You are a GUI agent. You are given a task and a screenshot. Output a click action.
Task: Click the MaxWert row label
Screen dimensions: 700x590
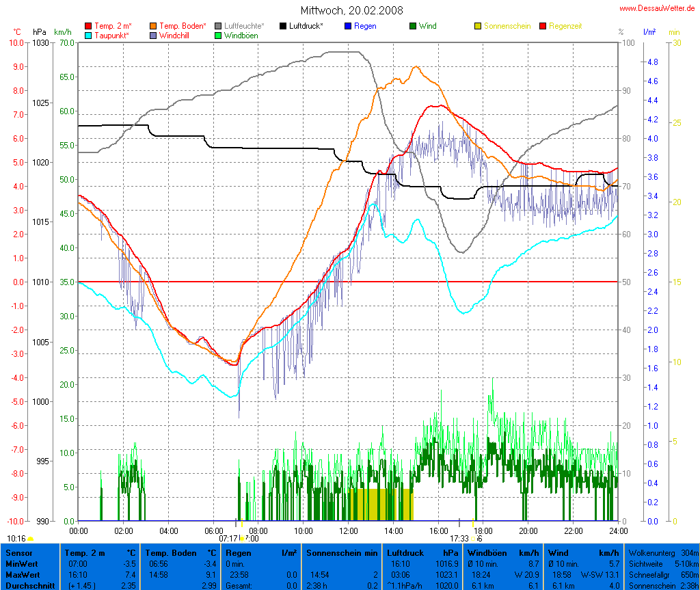[22, 574]
